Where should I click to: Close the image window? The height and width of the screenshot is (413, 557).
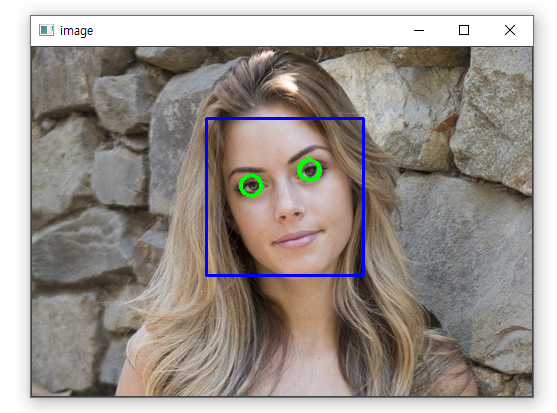coord(510,30)
